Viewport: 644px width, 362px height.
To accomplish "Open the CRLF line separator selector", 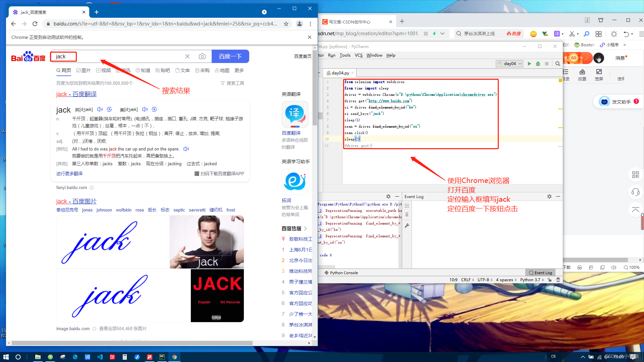I will point(466,280).
